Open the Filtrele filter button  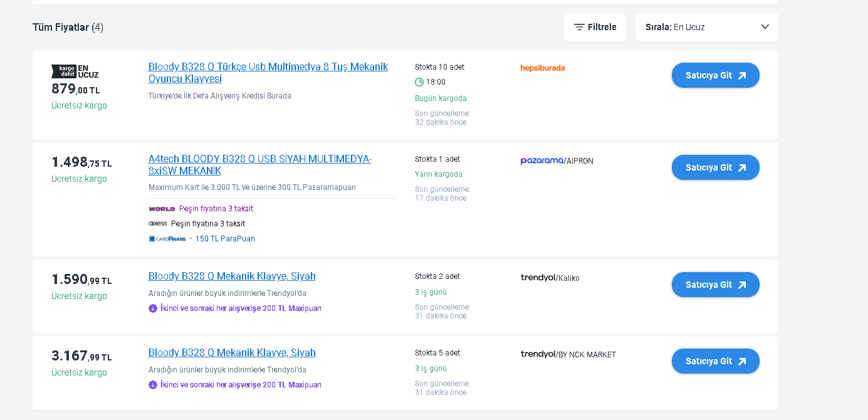595,27
